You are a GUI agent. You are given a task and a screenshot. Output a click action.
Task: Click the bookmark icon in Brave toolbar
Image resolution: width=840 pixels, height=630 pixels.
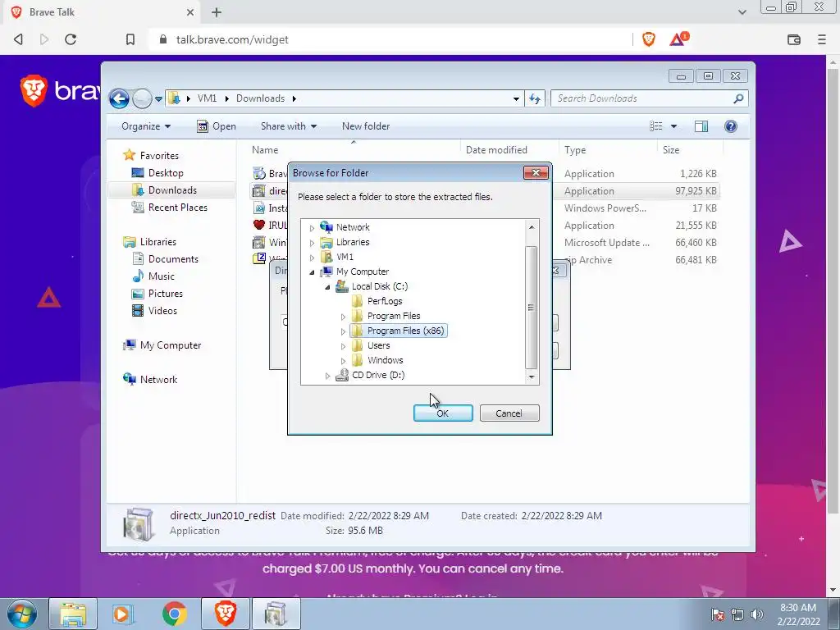coord(130,39)
